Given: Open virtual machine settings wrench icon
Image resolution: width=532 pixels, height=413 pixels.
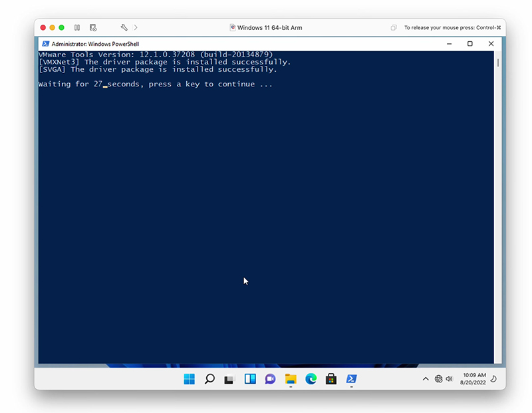Looking at the screenshot, I should coord(124,27).
